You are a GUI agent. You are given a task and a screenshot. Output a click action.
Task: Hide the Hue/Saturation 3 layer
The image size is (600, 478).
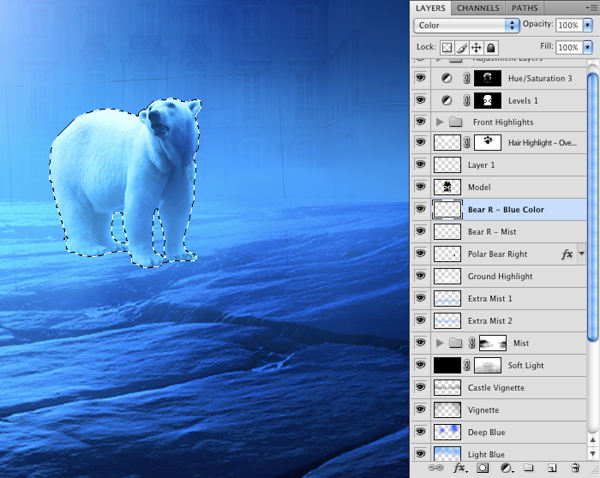(421, 78)
